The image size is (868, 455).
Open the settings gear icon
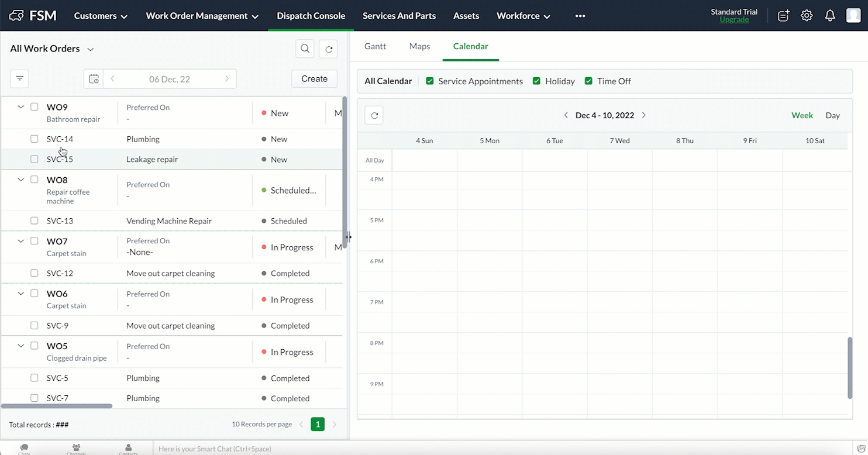click(807, 16)
